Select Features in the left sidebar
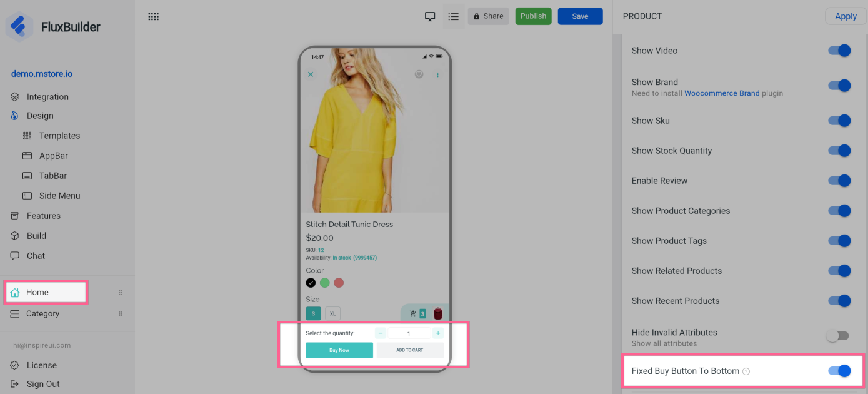The image size is (868, 394). [x=43, y=216]
